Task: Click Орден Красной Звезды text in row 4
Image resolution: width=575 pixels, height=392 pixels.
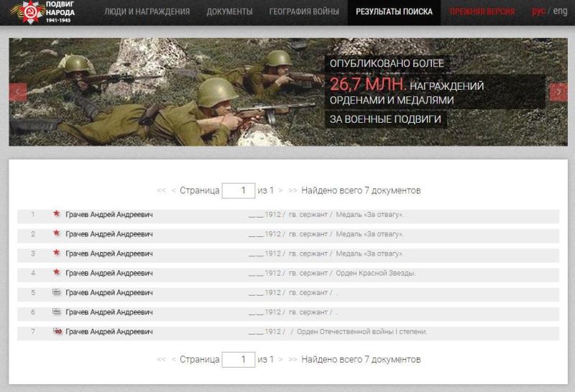Action: coord(375,274)
